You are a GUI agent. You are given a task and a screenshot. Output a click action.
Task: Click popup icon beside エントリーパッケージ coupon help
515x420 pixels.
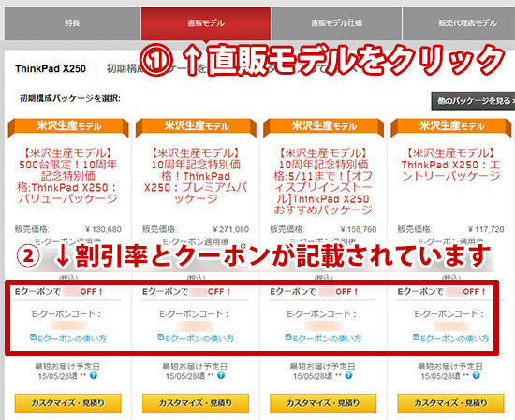(x=416, y=337)
